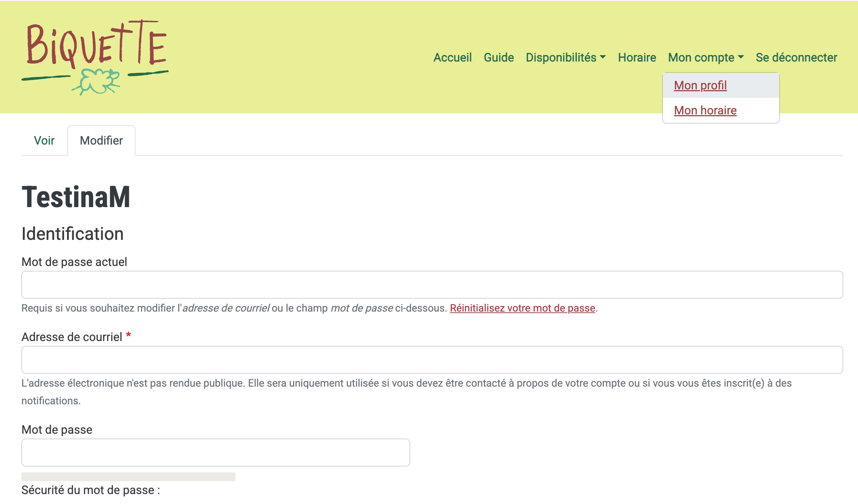Open the Accueil page
Viewport: 858px width, 504px height.
[452, 57]
